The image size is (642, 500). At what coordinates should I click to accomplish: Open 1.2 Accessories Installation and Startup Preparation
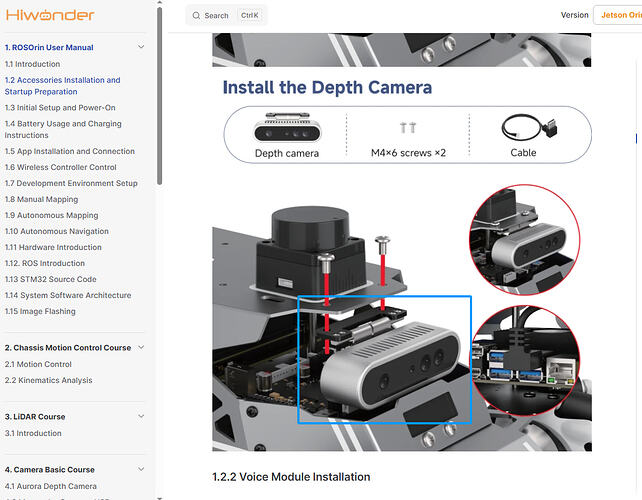[63, 86]
